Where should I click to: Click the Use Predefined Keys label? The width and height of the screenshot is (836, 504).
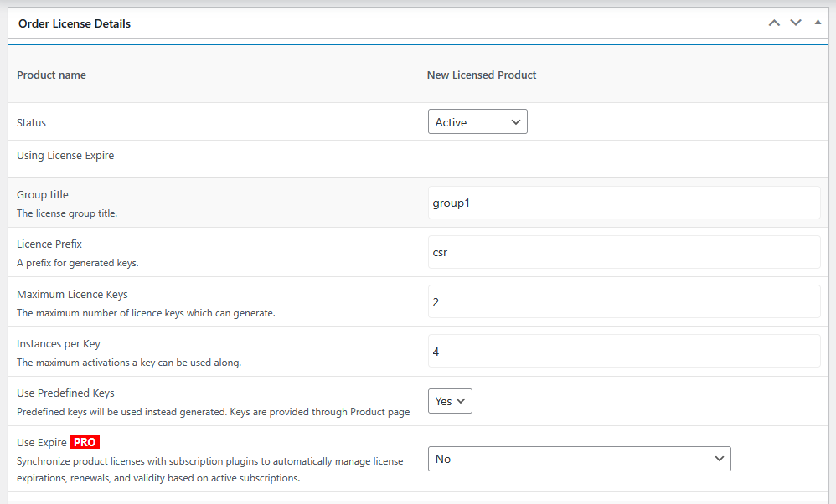[65, 393]
